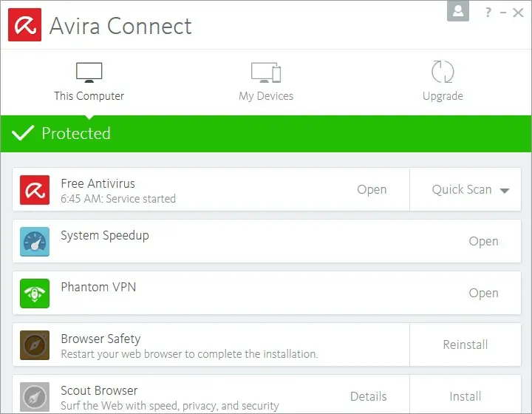View Scout Browser details
Screen dimensions: 532x414
[368, 397]
